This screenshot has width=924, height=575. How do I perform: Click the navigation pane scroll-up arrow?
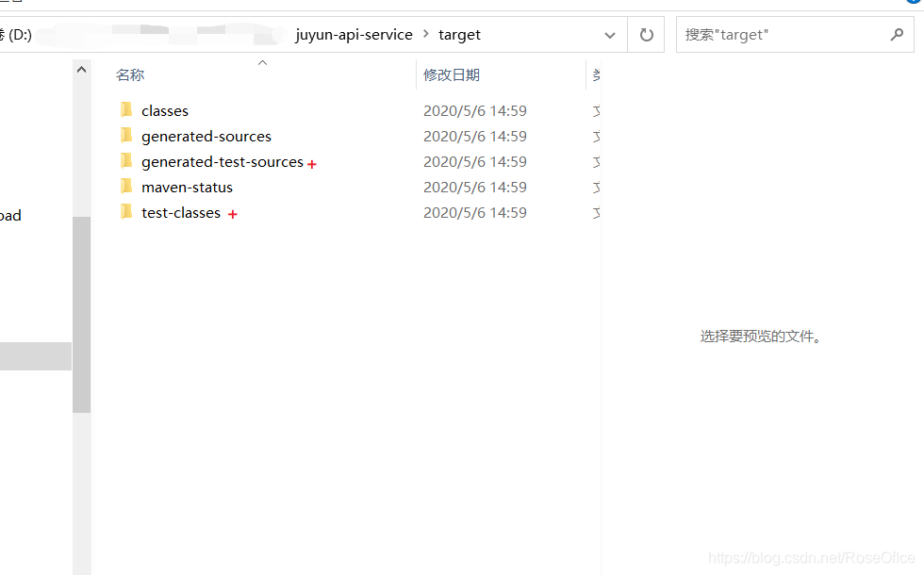(x=82, y=70)
